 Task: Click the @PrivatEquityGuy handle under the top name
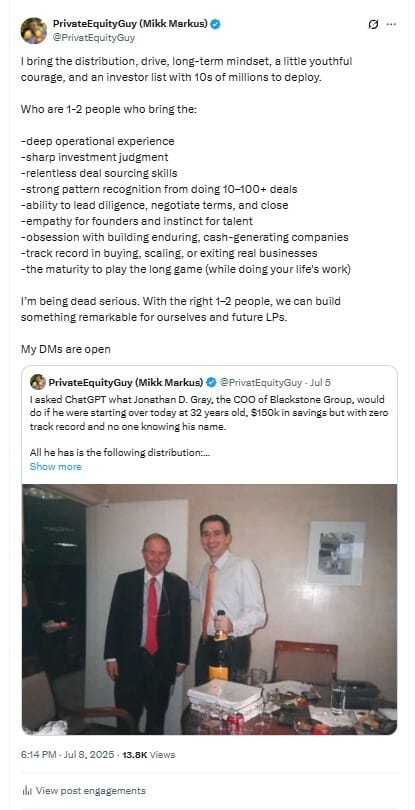94,38
